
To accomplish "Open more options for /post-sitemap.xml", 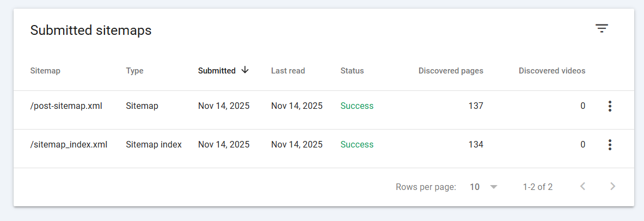I will 610,106.
